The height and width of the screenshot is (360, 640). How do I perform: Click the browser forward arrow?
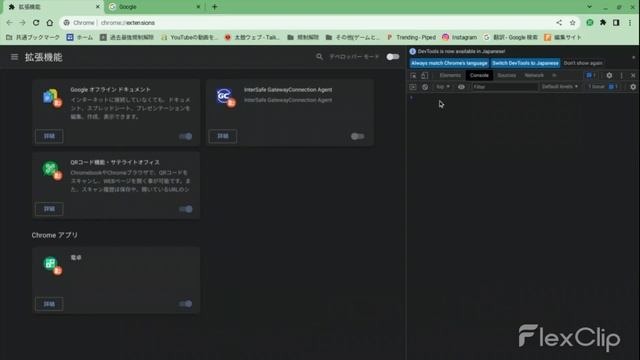coord(22,23)
